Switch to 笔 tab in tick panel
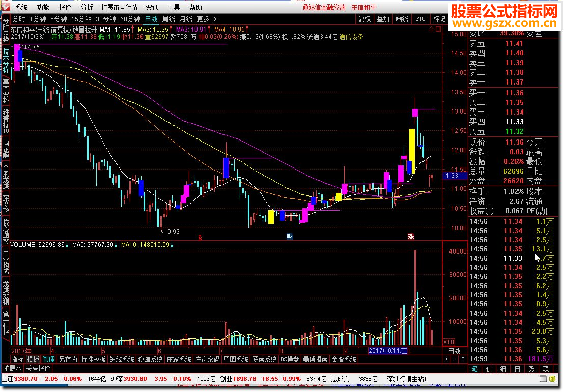This screenshot has height=392, width=564. 475,369
